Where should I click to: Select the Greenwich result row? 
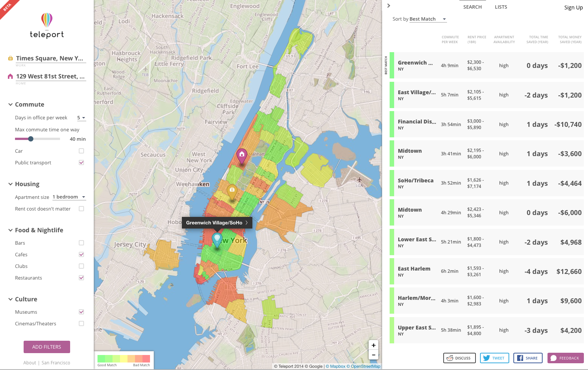[487, 66]
